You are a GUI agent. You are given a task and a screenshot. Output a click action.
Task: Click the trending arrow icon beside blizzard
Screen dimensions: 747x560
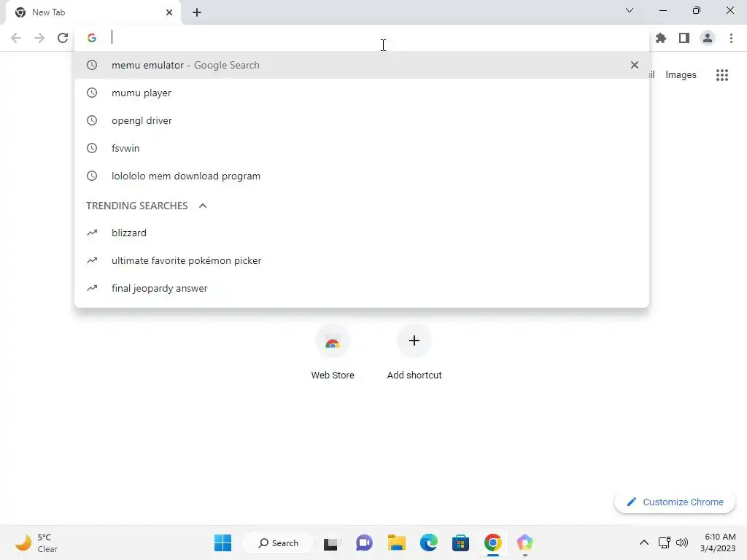(x=92, y=233)
